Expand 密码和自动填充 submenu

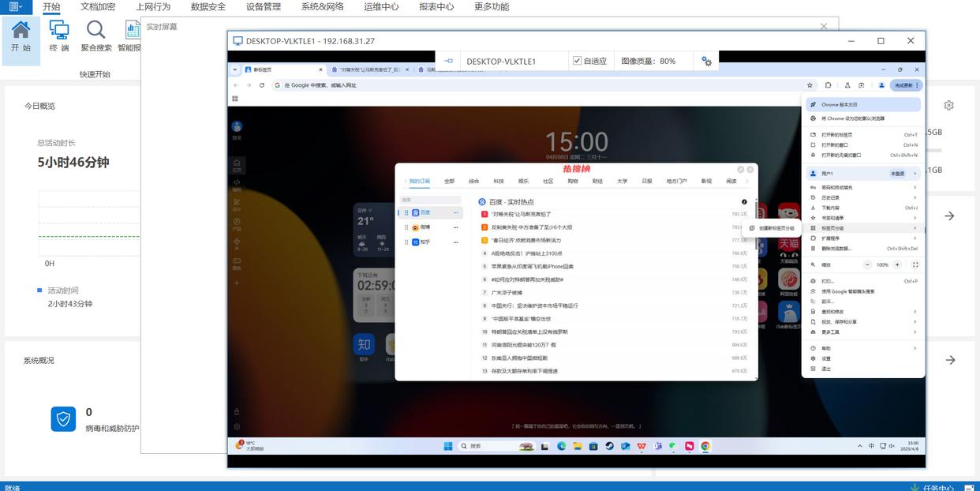coord(863,187)
